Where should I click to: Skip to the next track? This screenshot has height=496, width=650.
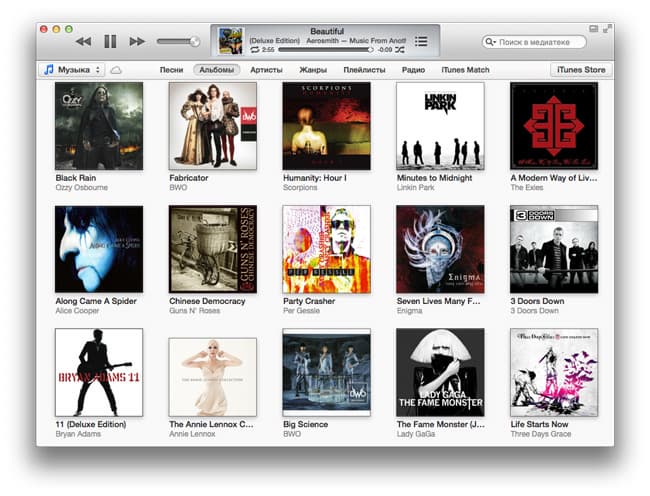point(137,41)
